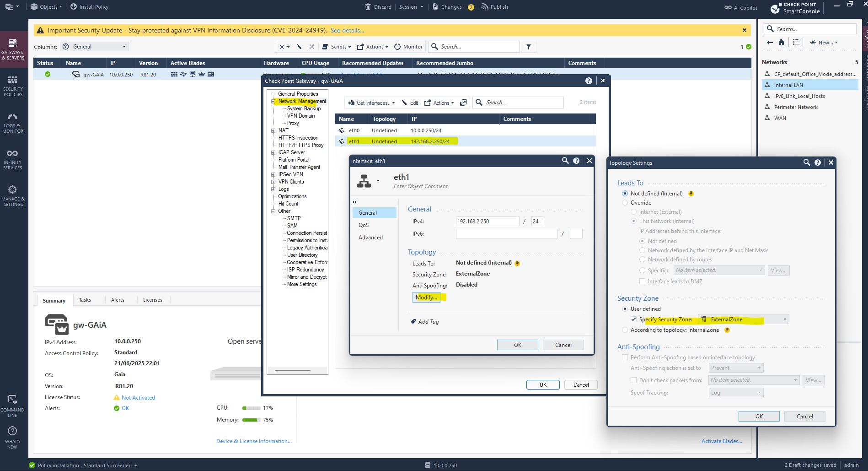
Task: Select Internet (External) radio option
Action: 633,212
